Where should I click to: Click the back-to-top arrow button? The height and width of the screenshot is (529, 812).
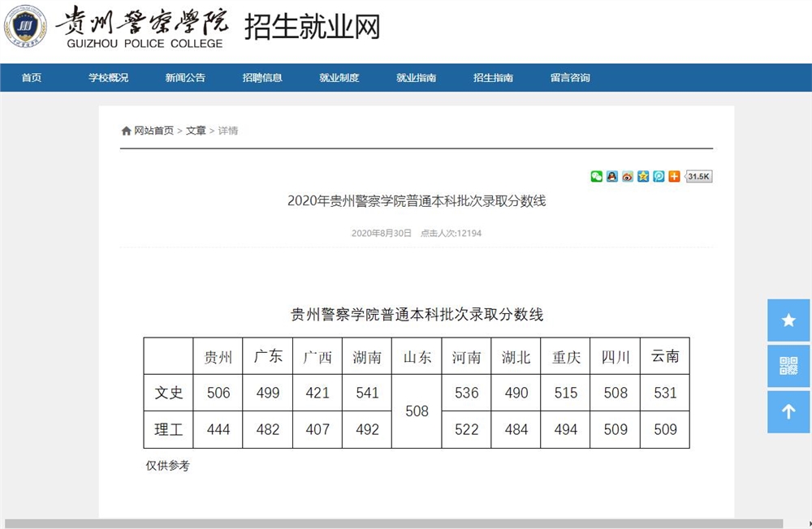[x=788, y=412]
